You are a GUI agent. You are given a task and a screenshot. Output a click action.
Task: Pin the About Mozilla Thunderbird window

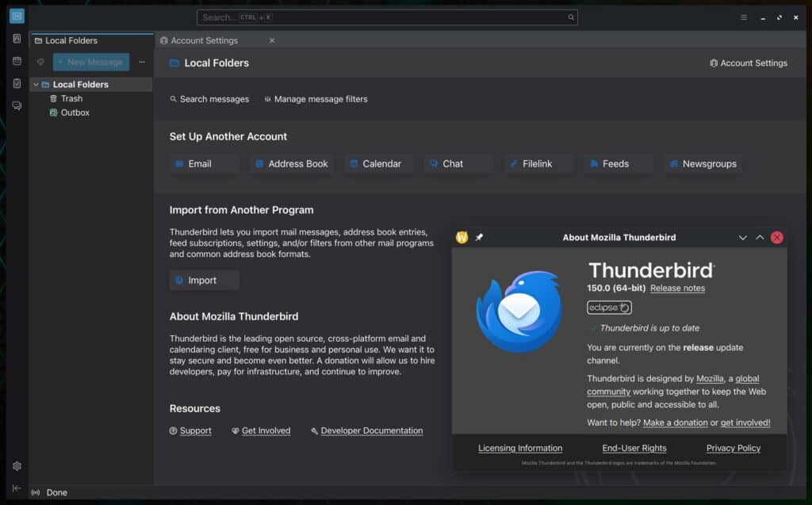[x=479, y=237]
